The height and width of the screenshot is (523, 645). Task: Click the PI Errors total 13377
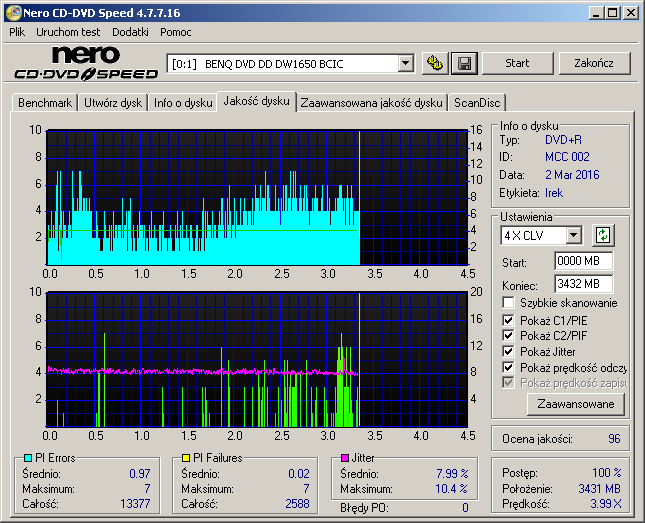135,504
